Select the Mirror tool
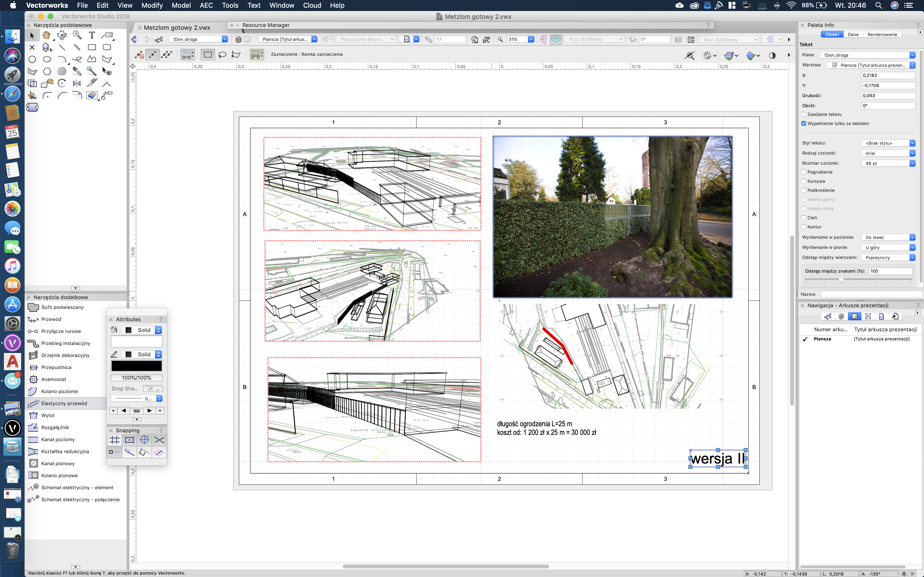Screen dimensions: 924x577 coord(77,83)
